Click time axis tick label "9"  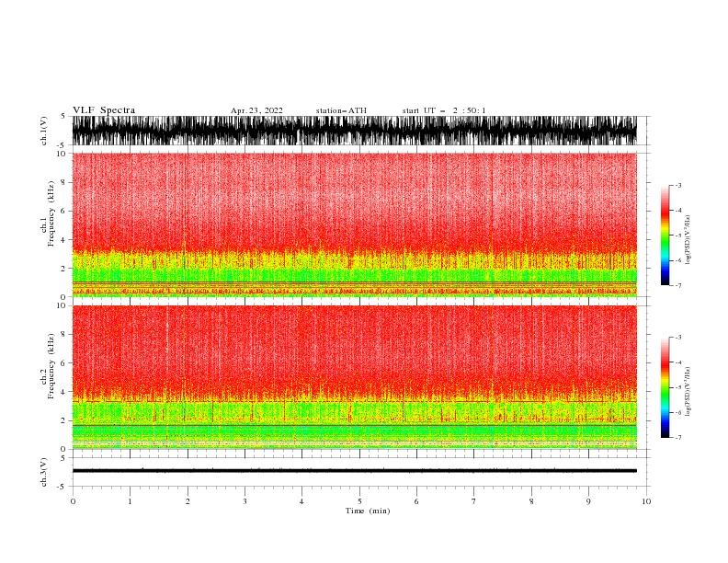pyautogui.click(x=588, y=501)
